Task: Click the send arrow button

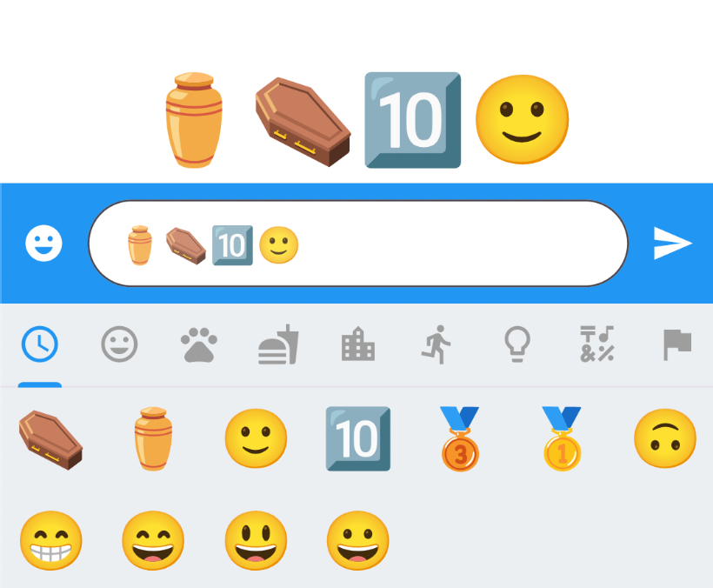Action: [x=672, y=244]
